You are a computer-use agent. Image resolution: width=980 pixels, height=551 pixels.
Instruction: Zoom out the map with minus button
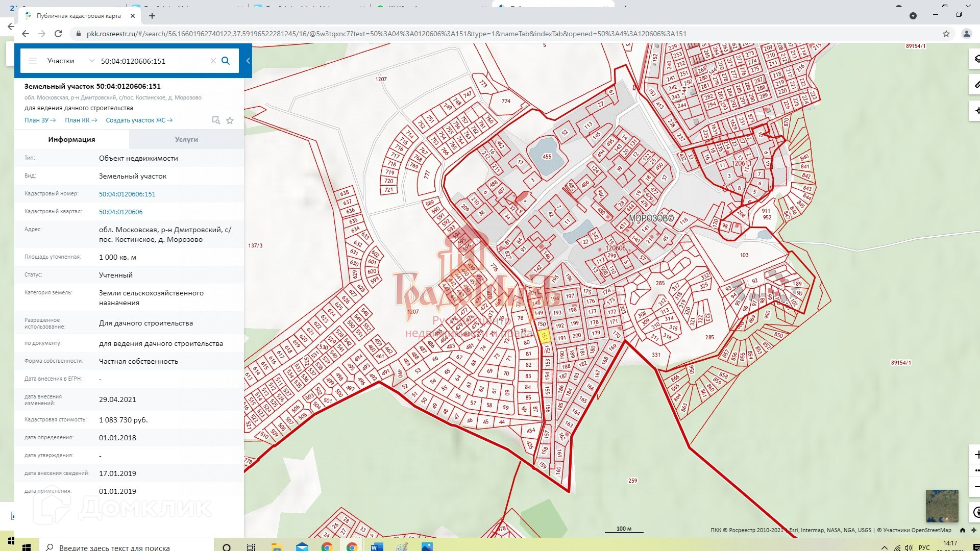pos(976,486)
